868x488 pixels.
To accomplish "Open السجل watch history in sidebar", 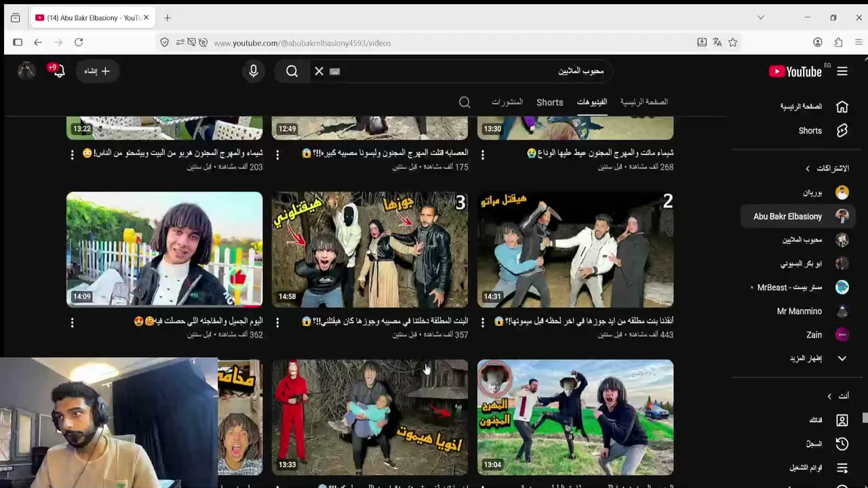I will pos(827,444).
